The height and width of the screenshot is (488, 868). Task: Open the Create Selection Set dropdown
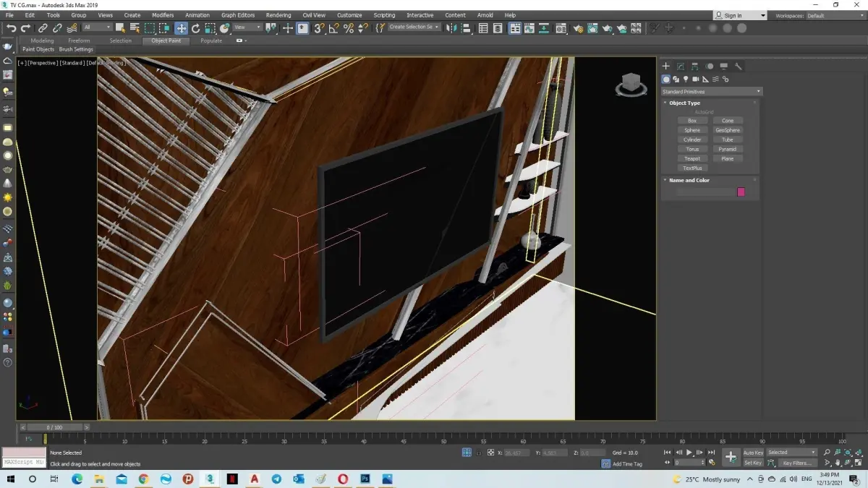point(414,27)
